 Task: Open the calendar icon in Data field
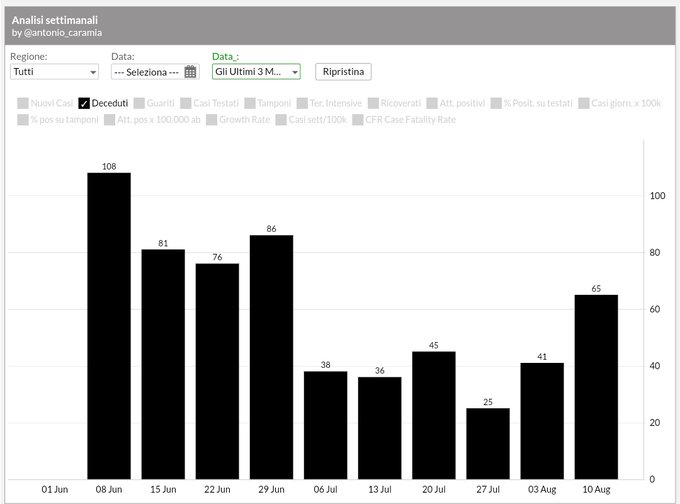click(190, 72)
